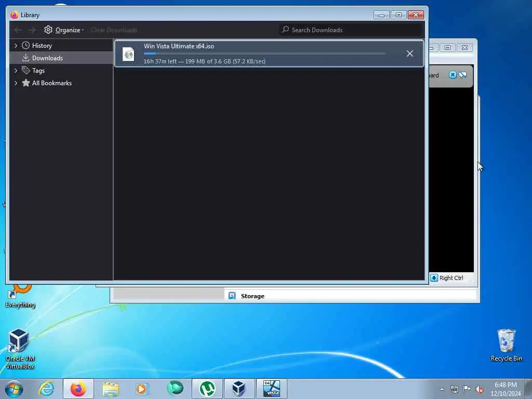Viewport: 532px width, 399px height.
Task: Click the magnifier icon in Search Downloads
Action: tap(285, 30)
